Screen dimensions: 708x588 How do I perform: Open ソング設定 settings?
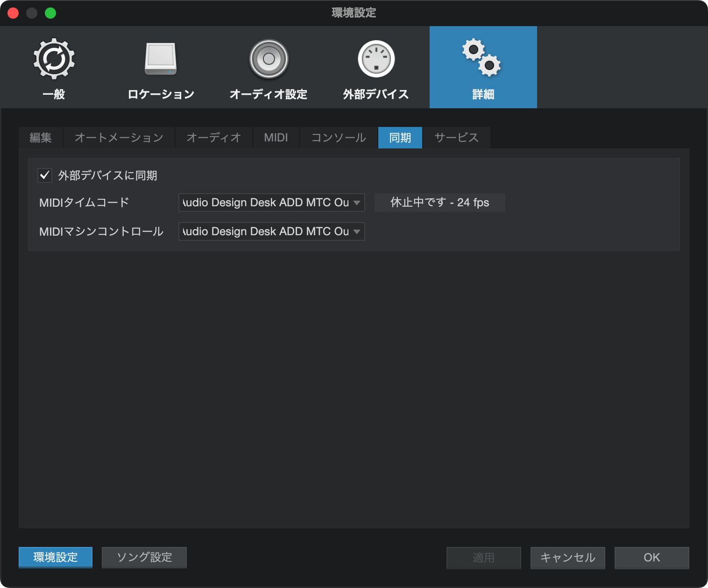tap(144, 558)
